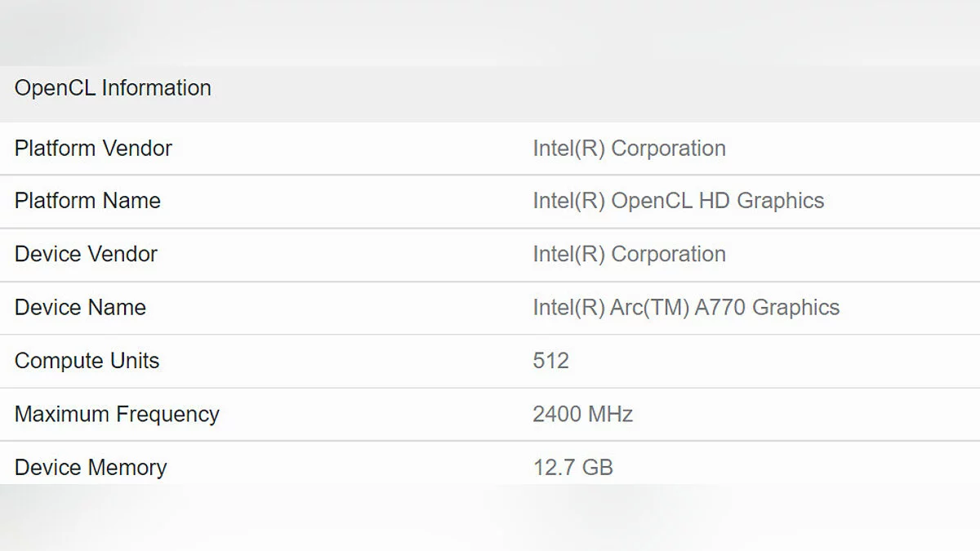Click the OpenCL Information heading
980x551 pixels.
pyautogui.click(x=113, y=88)
